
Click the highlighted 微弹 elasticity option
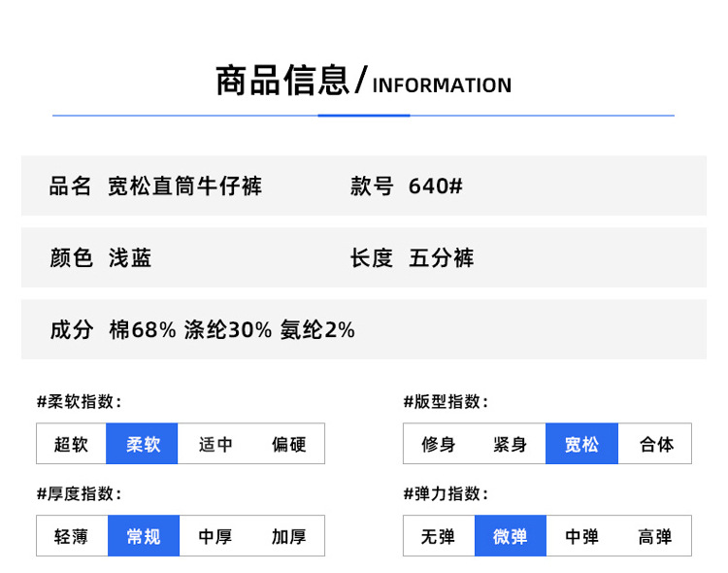click(x=511, y=536)
